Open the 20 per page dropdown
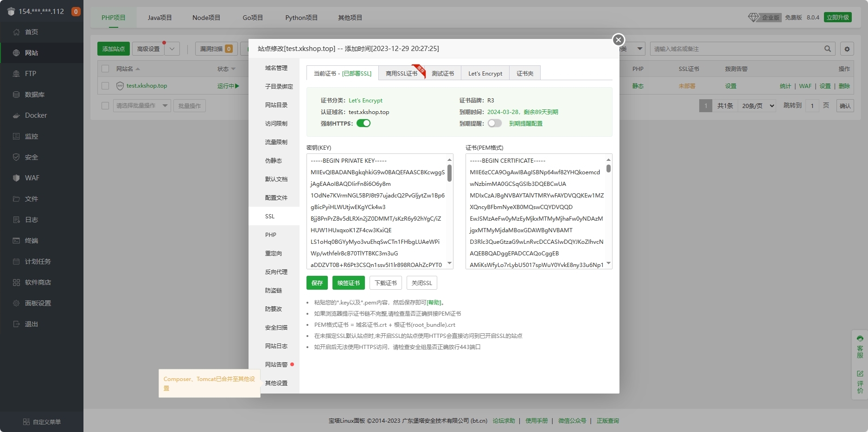This screenshot has height=432, width=868. pyautogui.click(x=758, y=106)
